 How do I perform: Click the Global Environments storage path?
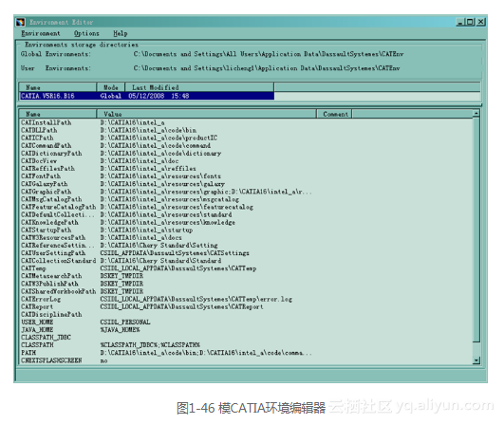click(269, 54)
